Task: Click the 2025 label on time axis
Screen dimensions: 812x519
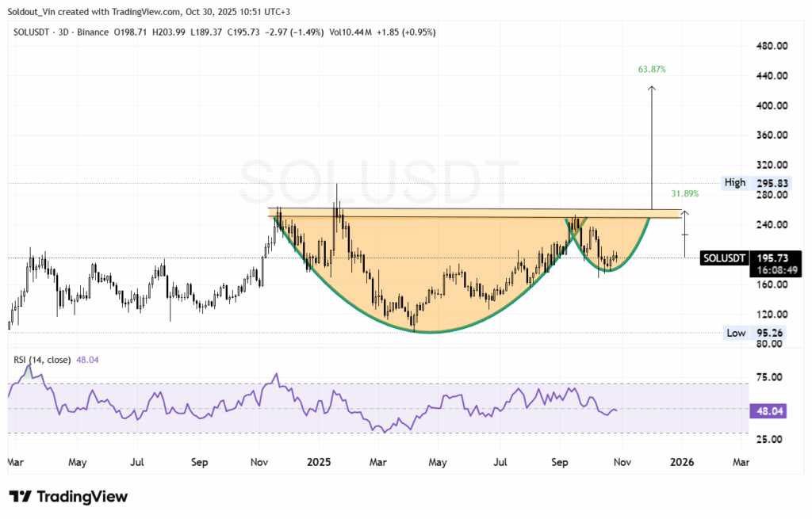Action: pyautogui.click(x=319, y=461)
